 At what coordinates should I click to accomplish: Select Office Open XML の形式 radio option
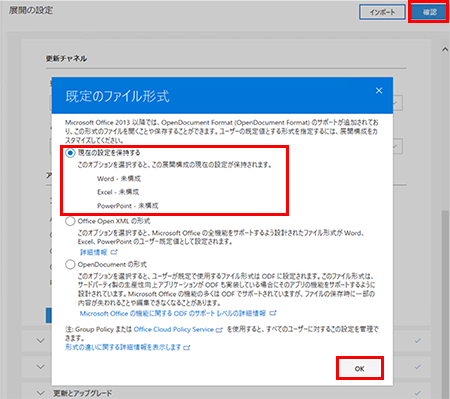point(70,221)
